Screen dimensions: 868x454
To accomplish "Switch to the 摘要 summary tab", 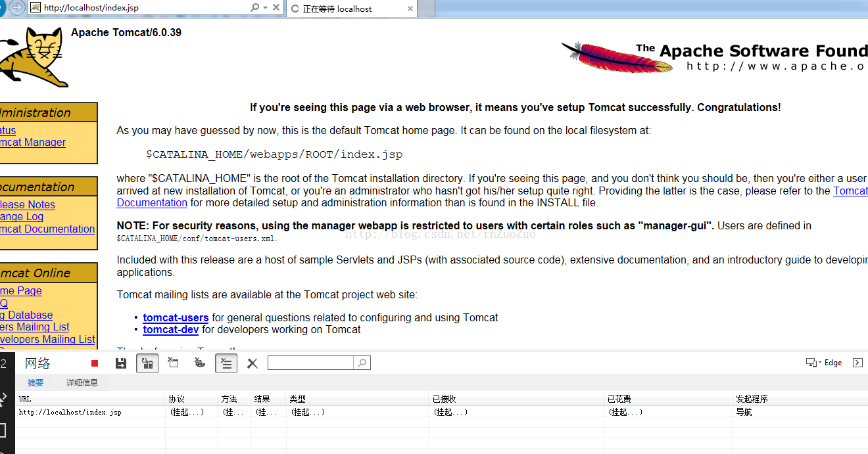I will pos(36,382).
